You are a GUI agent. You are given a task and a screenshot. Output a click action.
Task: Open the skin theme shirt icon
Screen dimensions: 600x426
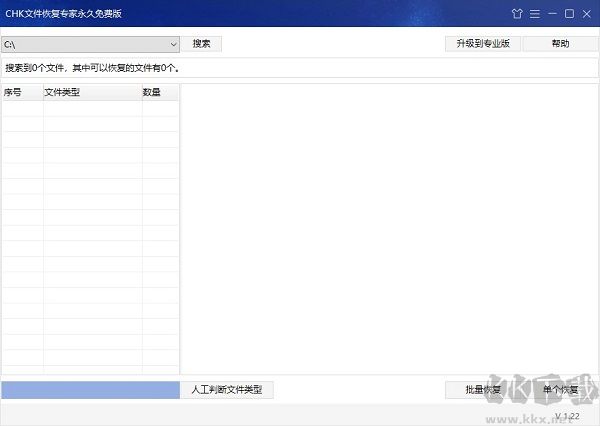click(x=517, y=14)
